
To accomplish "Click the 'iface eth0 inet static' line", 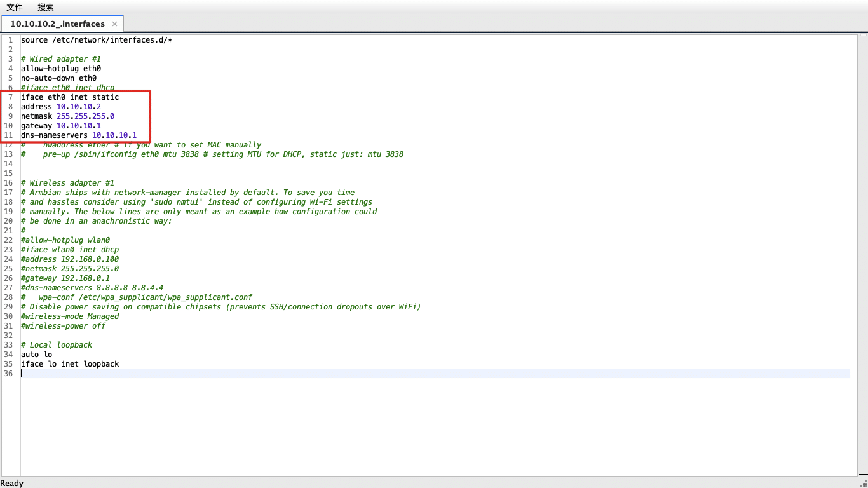I will point(70,97).
